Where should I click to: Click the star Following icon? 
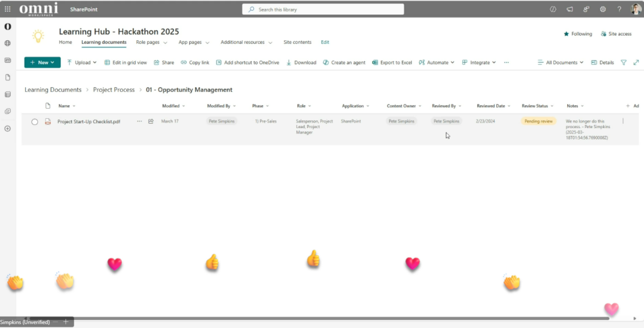[x=567, y=34]
